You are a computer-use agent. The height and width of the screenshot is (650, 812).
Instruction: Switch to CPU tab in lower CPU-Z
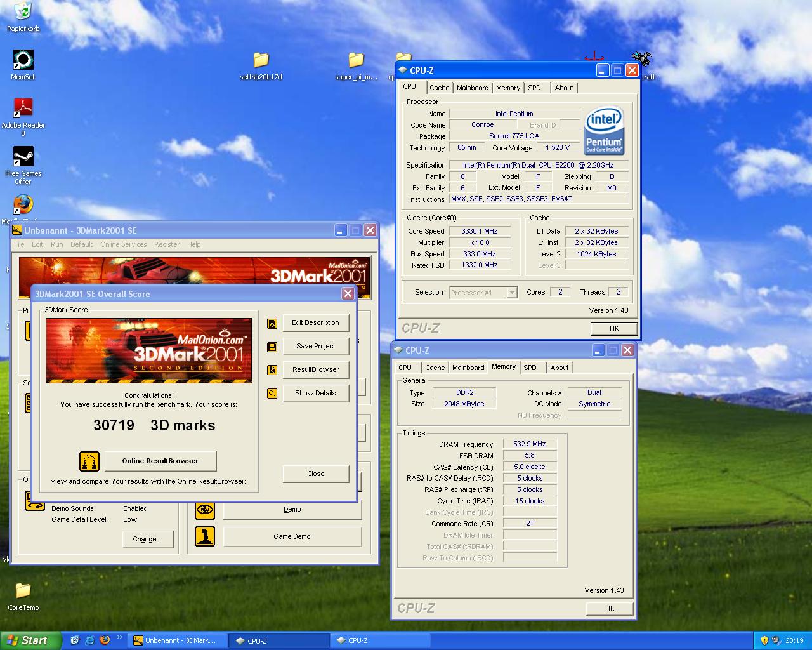pyautogui.click(x=405, y=368)
